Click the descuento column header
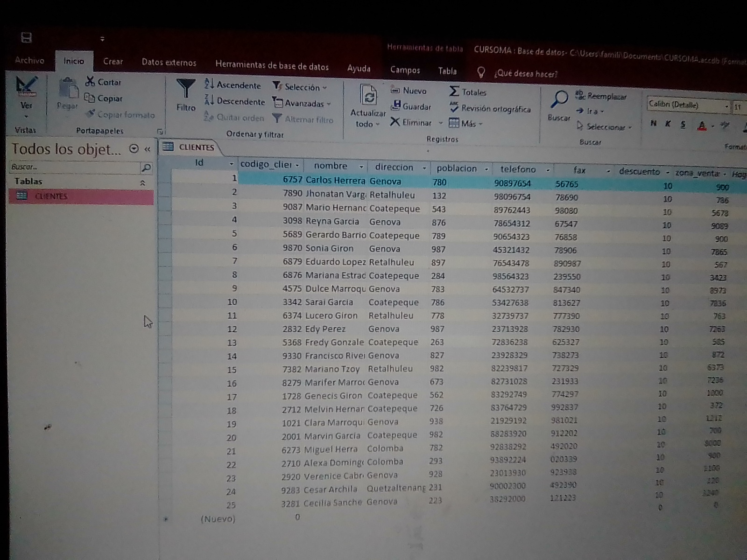The image size is (747, 560). pyautogui.click(x=639, y=171)
